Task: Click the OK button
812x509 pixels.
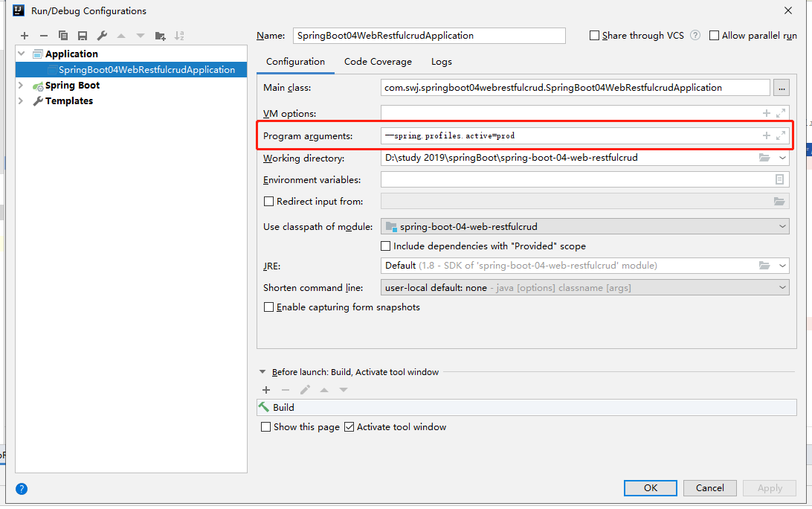Action: click(651, 487)
